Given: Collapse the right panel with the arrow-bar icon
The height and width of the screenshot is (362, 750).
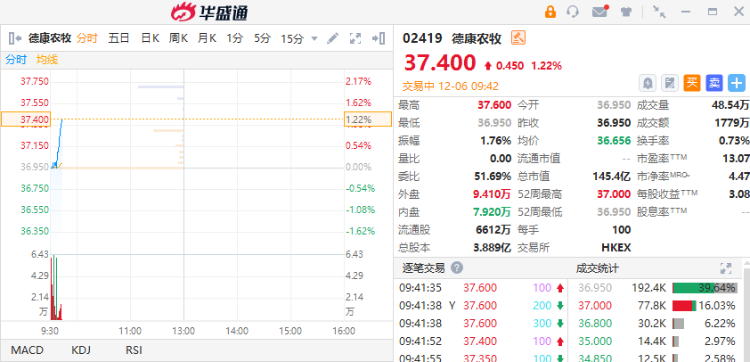Looking at the screenshot, I should coord(379,38).
